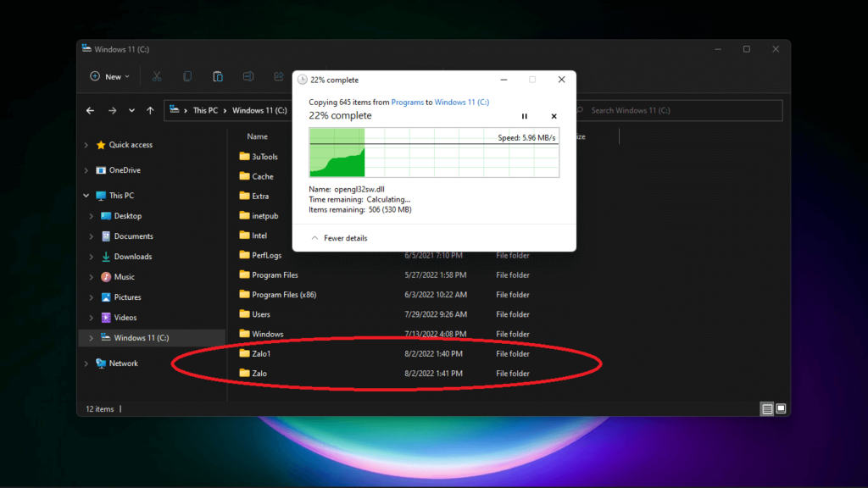This screenshot has width=868, height=488.
Task: Click the Programs source link
Action: point(407,103)
